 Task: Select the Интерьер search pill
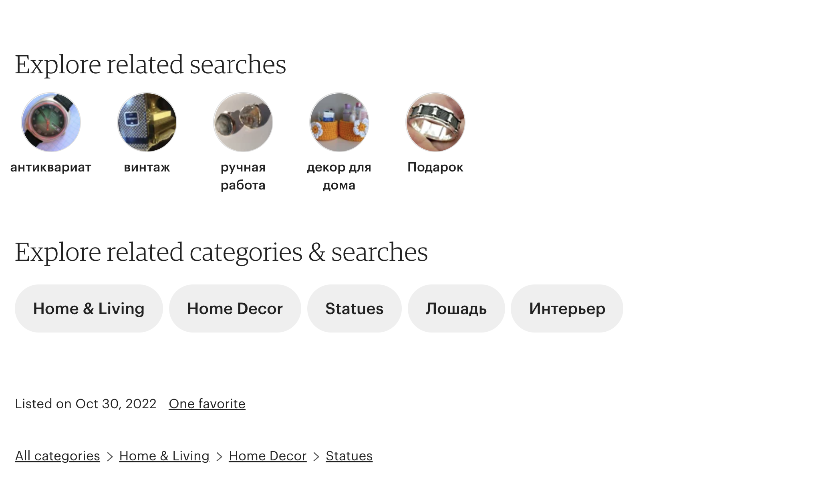point(567,308)
